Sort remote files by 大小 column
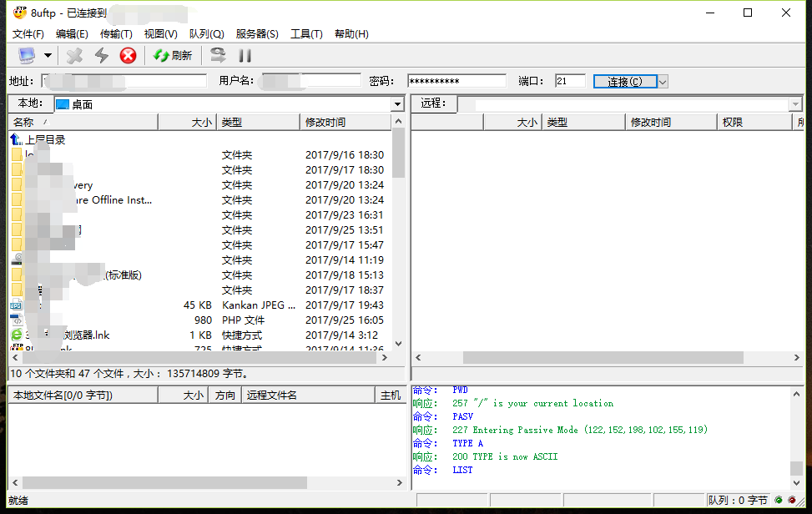812x514 pixels. [x=512, y=122]
